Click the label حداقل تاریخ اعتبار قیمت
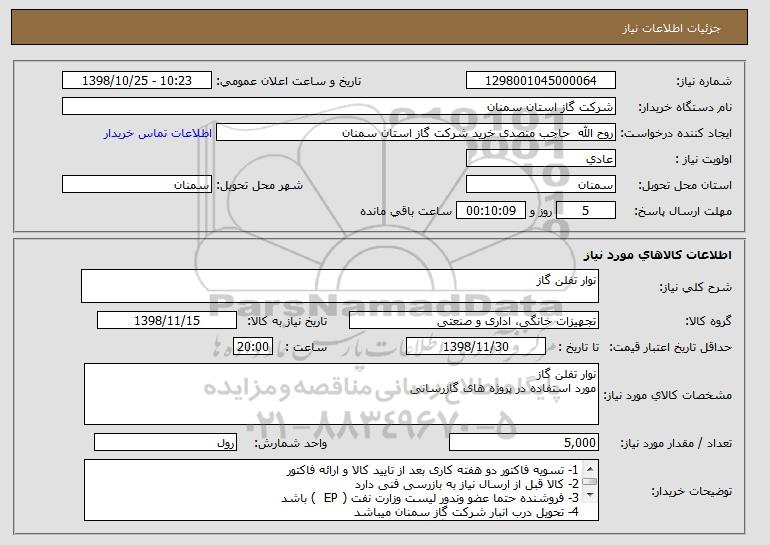This screenshot has height=545, width=770. point(671,348)
